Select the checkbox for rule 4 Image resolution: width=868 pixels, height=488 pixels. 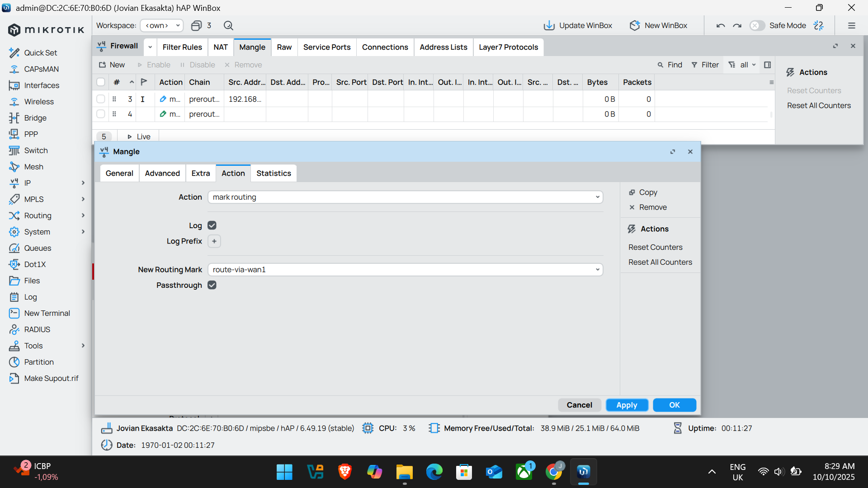pyautogui.click(x=101, y=114)
